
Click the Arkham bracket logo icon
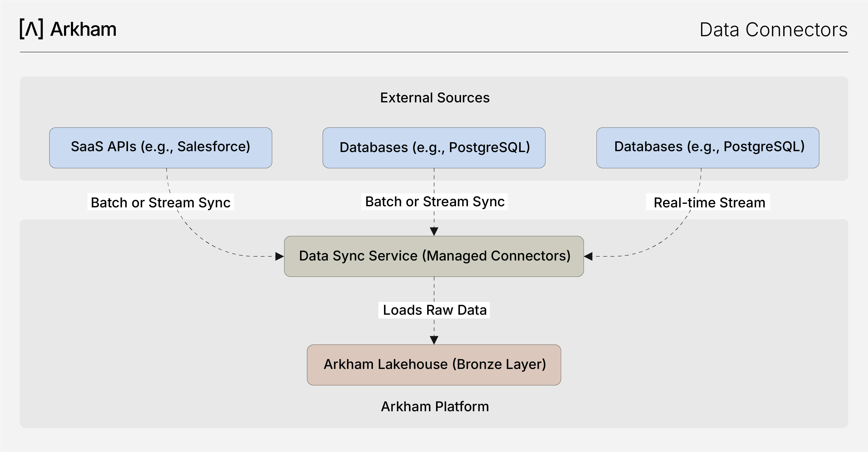coord(31,29)
